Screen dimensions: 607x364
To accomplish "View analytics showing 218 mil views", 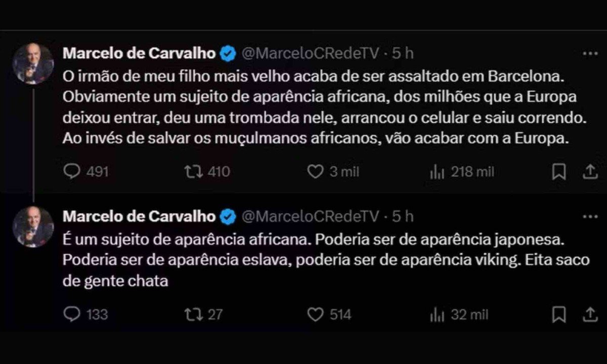I will coord(437,172).
